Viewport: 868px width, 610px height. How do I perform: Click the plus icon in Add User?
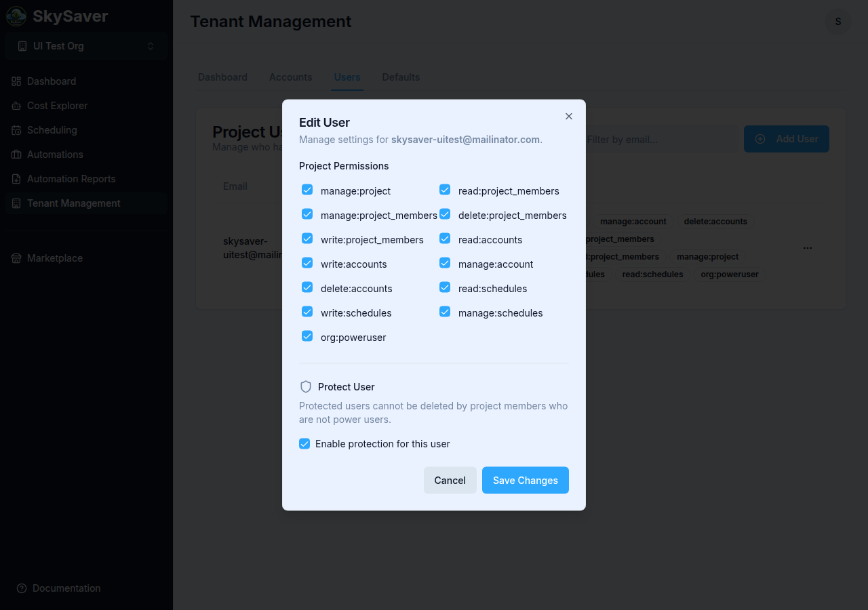[x=760, y=139]
